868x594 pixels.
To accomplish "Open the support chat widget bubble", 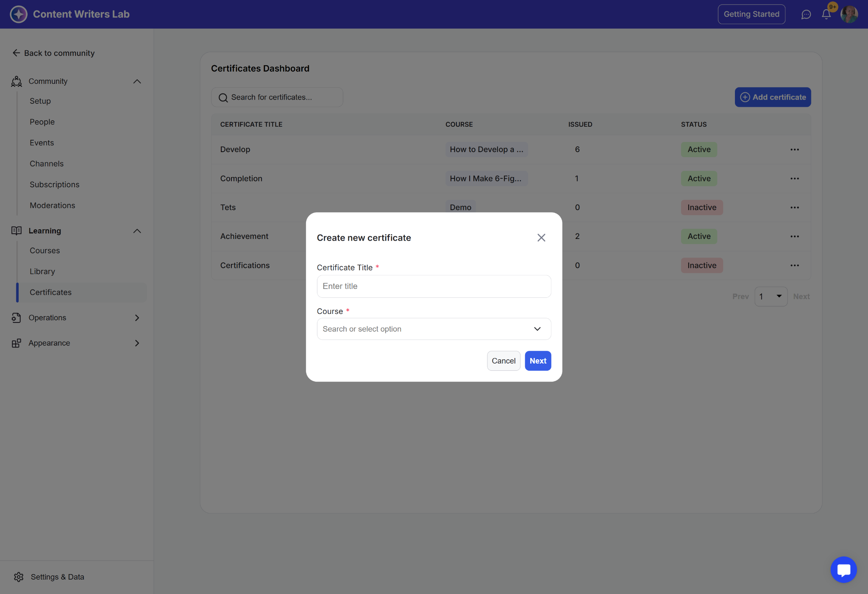I will (x=843, y=569).
